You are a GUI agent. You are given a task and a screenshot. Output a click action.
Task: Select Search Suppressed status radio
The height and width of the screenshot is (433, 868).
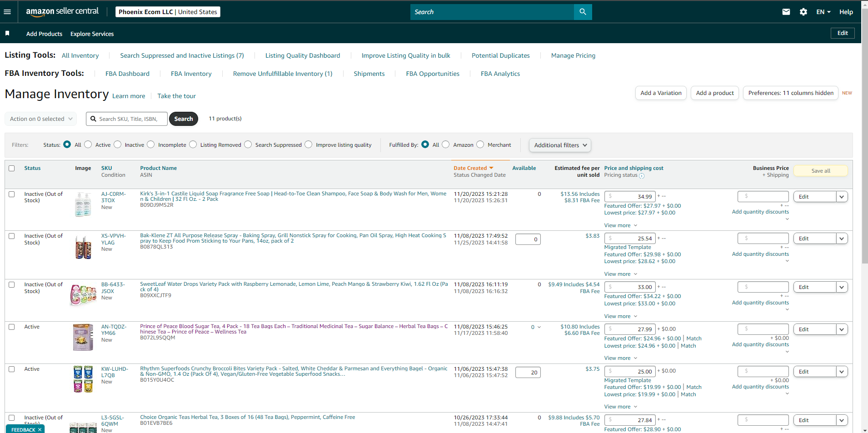248,144
